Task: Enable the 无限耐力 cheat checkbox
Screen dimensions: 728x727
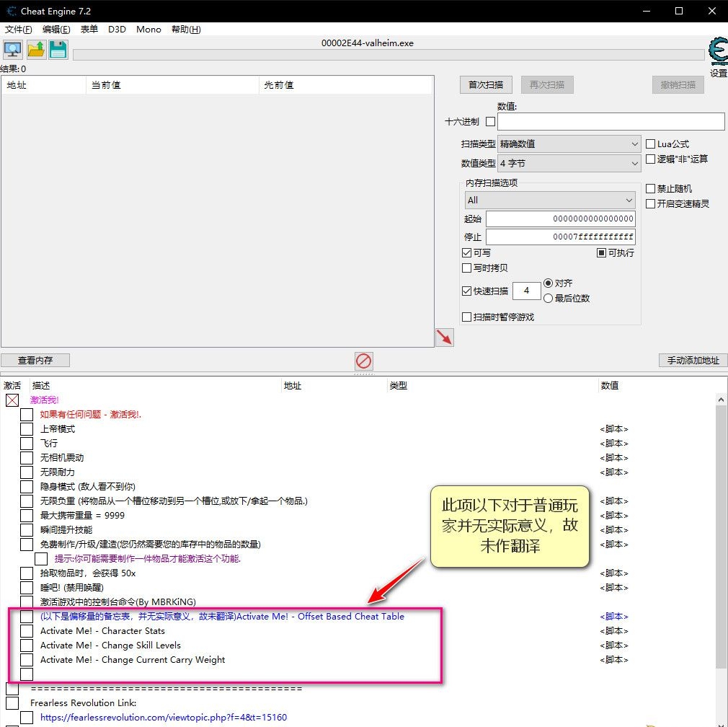Action: point(27,472)
